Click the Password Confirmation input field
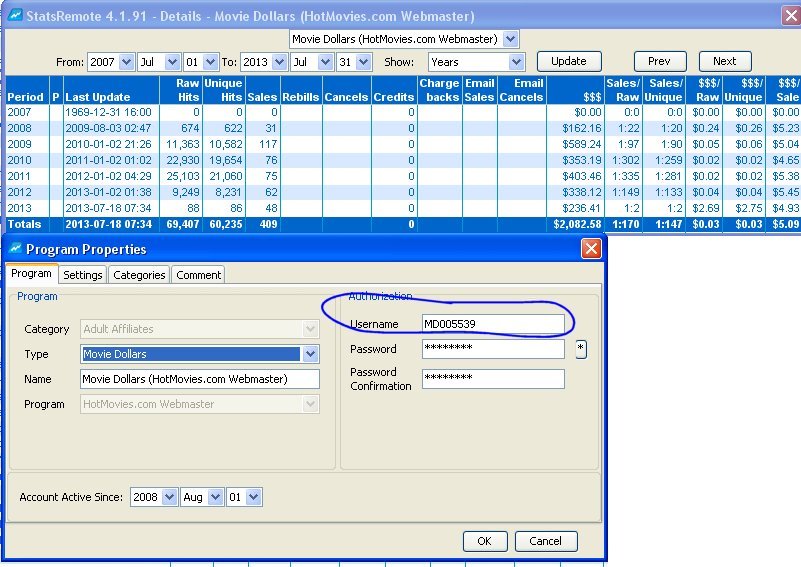801x567 pixels. click(x=493, y=379)
